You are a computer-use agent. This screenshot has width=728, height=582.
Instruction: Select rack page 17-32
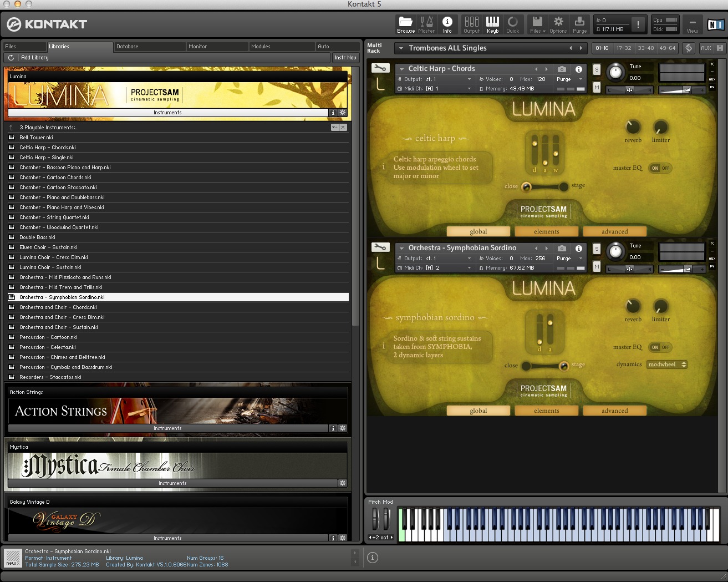tap(624, 48)
